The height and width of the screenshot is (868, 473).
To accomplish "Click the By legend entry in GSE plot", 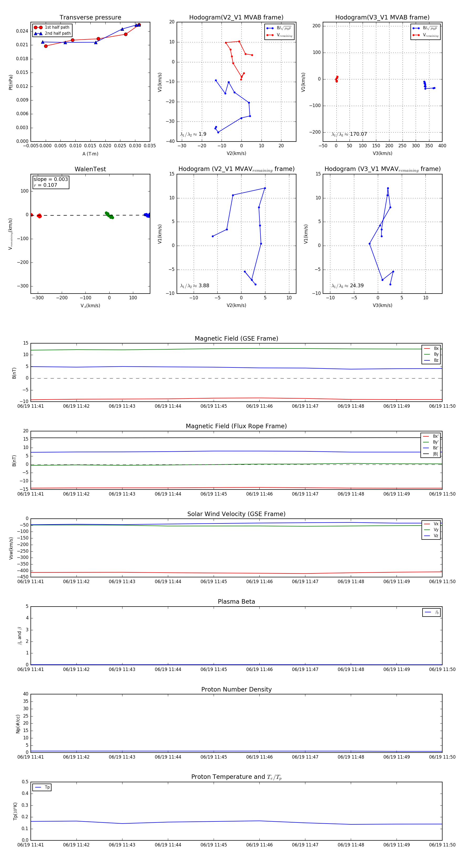I will pyautogui.click(x=431, y=354).
